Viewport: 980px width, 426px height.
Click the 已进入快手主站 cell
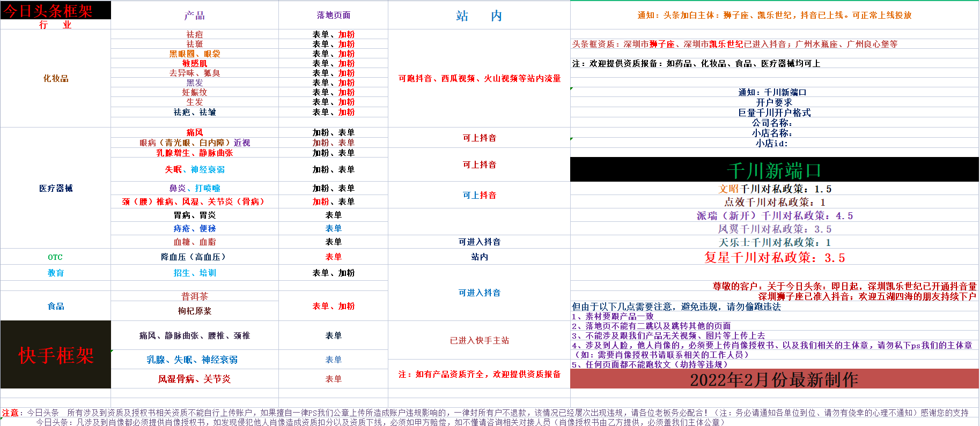(479, 340)
